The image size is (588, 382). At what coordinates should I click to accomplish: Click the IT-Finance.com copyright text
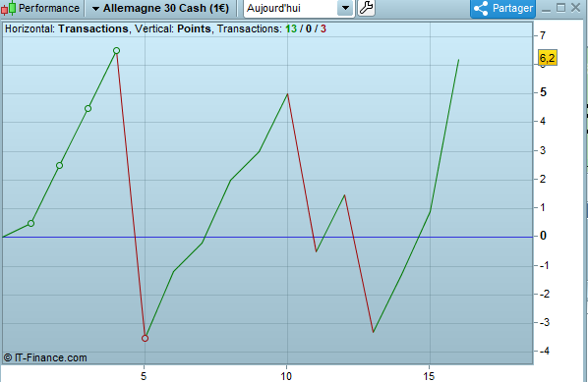(x=45, y=357)
